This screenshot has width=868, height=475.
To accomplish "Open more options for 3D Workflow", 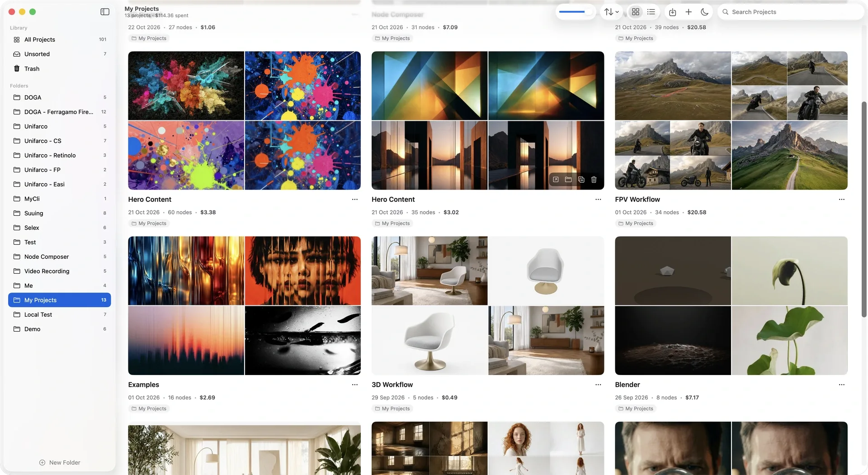I will tap(598, 385).
